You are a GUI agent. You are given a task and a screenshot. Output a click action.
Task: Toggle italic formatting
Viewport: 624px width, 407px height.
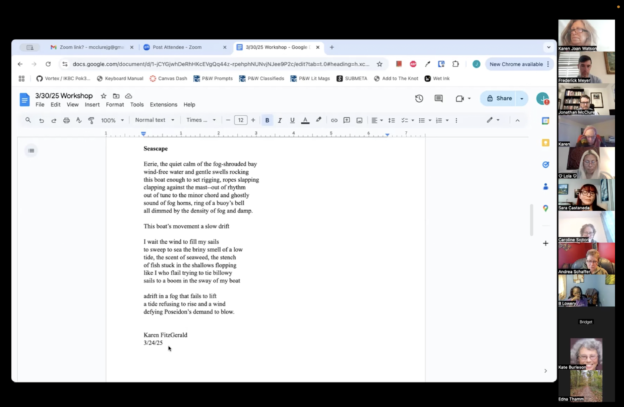(x=280, y=120)
